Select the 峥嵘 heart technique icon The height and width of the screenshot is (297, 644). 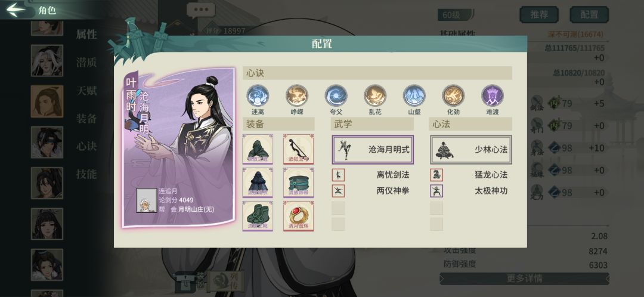(x=296, y=95)
